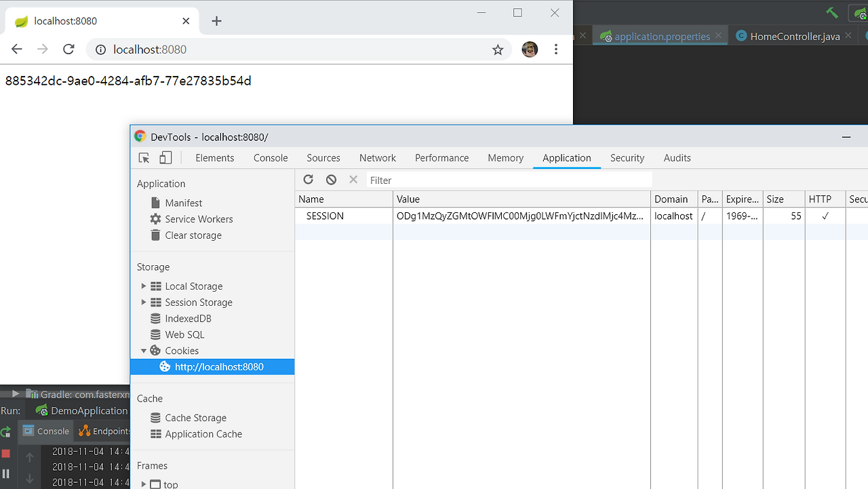Select the SESSION cookie row
Viewport: 868px width, 489px height.
pos(581,216)
